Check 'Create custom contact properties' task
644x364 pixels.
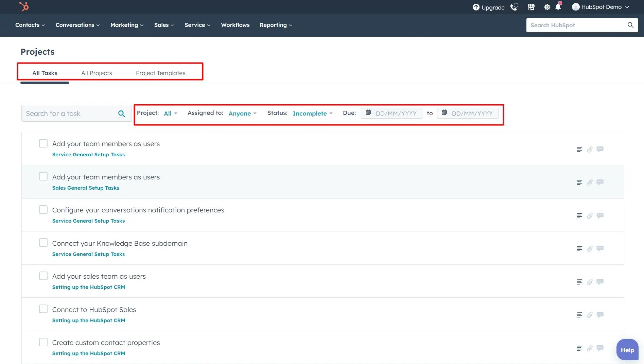43,342
